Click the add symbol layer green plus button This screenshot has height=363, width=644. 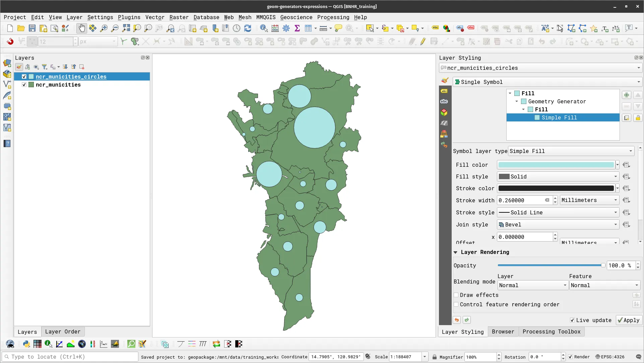click(627, 95)
